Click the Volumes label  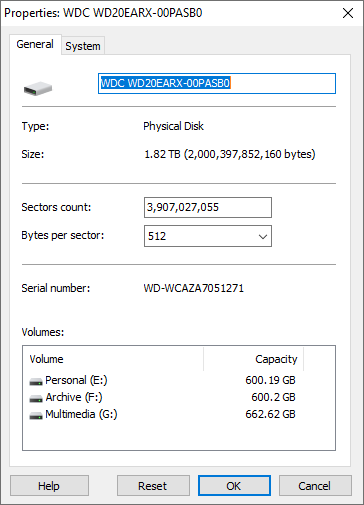pyautogui.click(x=43, y=332)
